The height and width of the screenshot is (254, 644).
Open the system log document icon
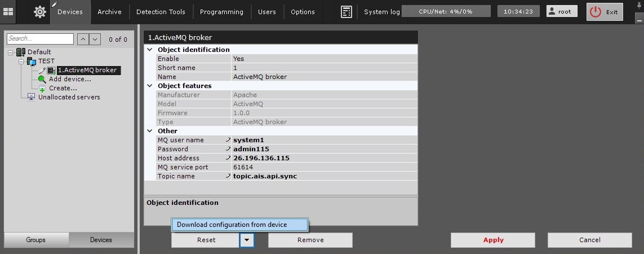pyautogui.click(x=347, y=12)
